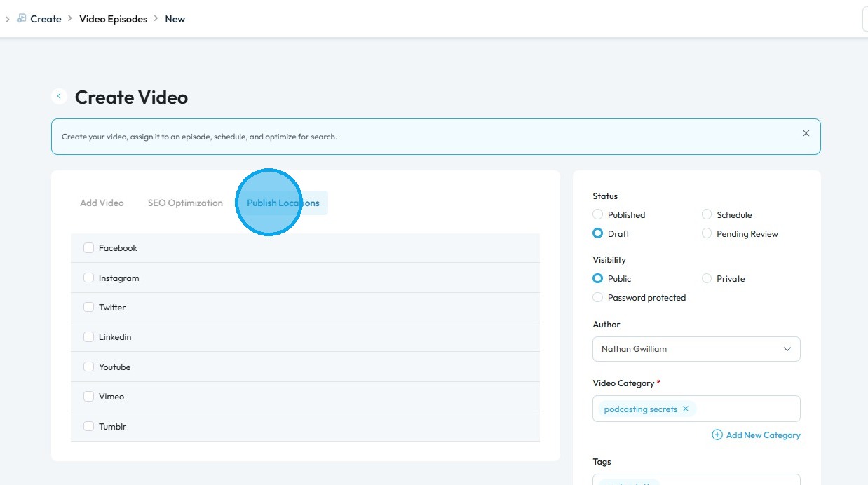Tick the Youtube checkbox
868x485 pixels.
tap(88, 367)
